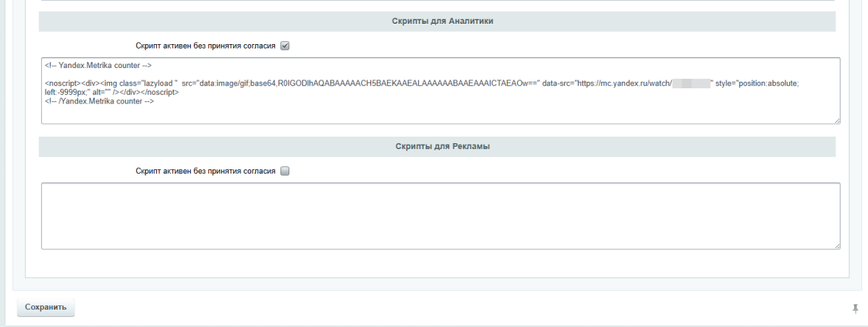Click the mc.yandex.ru/watch URL in the code
This screenshot has height=327, width=868.
click(624, 84)
